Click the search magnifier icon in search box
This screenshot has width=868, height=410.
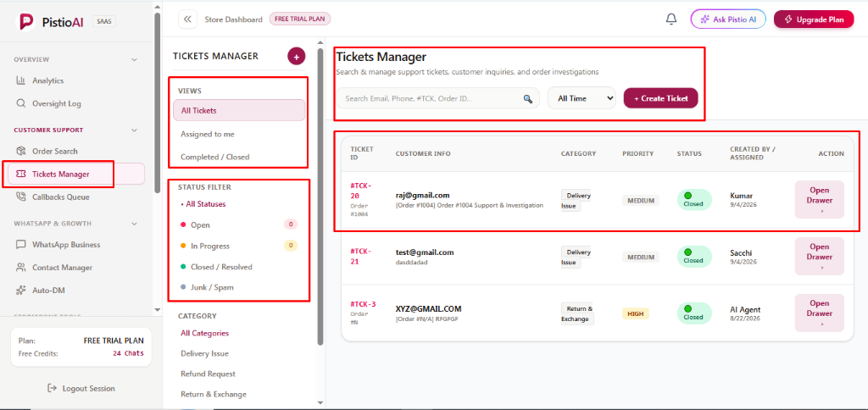click(527, 98)
